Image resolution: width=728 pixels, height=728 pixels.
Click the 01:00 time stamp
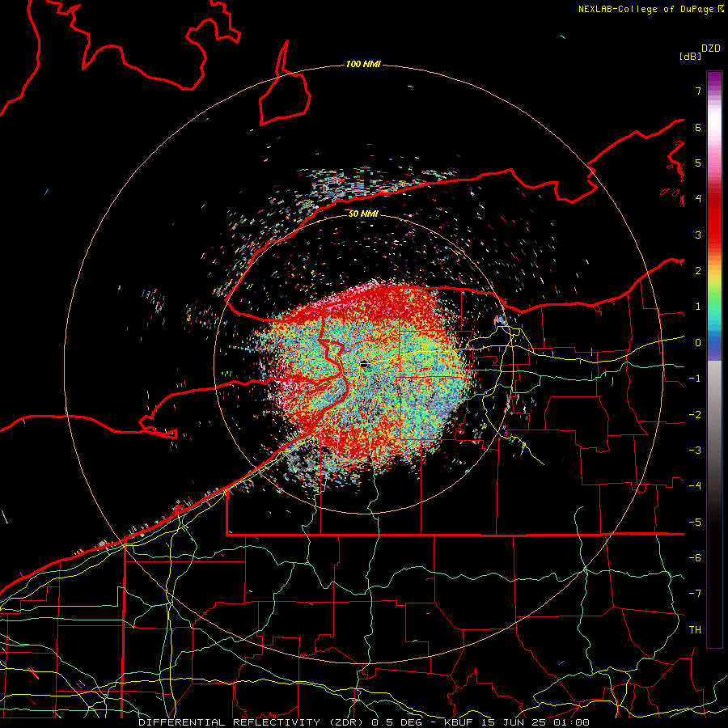571,722
